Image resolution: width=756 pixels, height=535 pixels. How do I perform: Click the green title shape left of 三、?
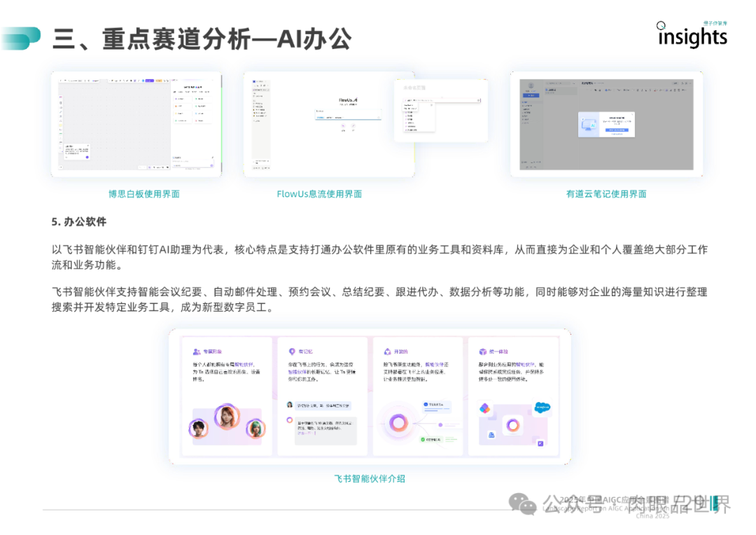tap(21, 39)
